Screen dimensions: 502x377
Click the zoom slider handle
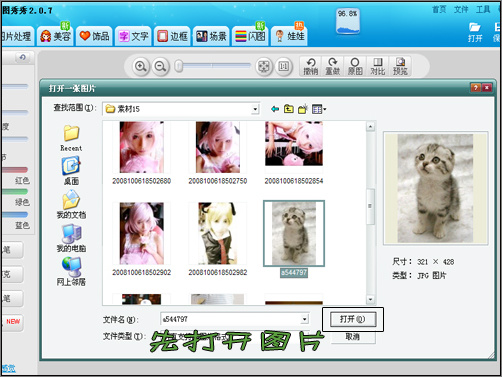tap(179, 66)
